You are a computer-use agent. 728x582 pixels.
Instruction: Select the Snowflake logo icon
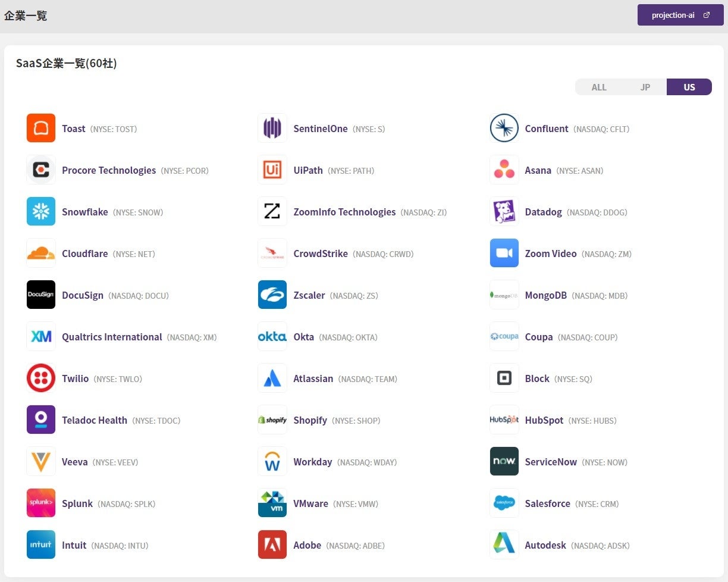[41, 211]
